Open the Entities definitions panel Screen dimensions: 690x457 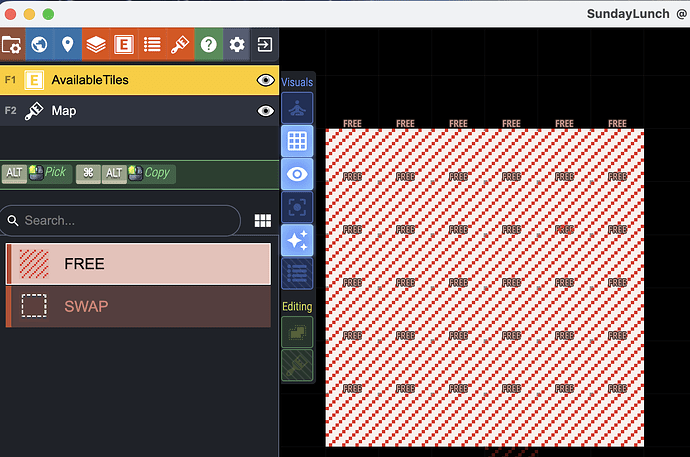pyautogui.click(x=124, y=45)
